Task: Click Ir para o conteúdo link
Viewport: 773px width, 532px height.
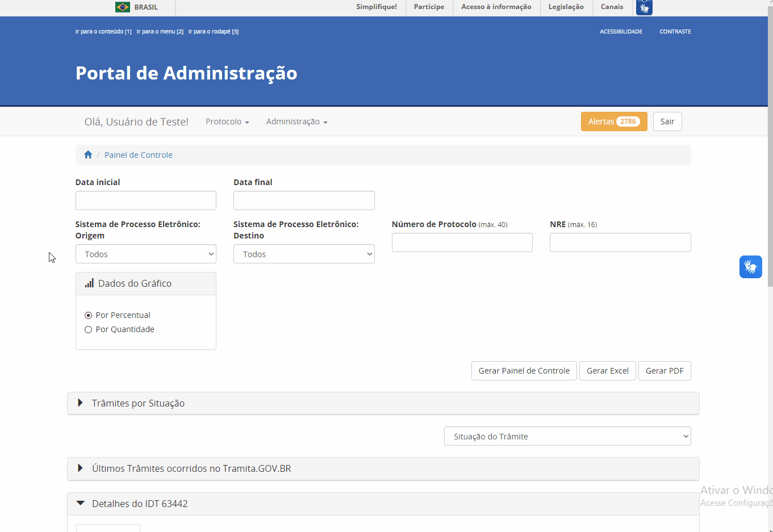Action: [103, 32]
